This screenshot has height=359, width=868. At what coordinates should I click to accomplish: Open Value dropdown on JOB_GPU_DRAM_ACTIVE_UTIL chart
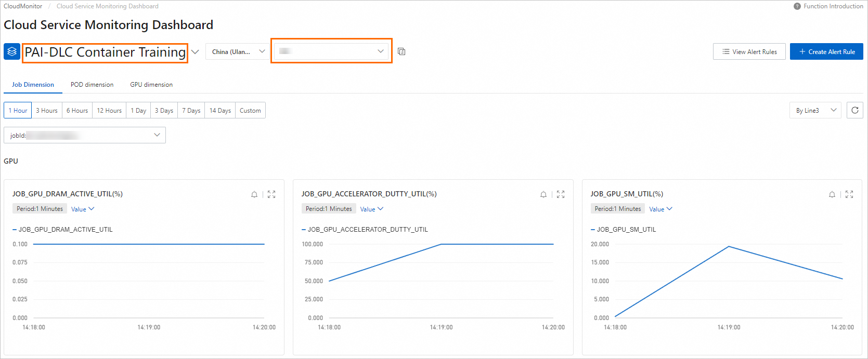[83, 209]
